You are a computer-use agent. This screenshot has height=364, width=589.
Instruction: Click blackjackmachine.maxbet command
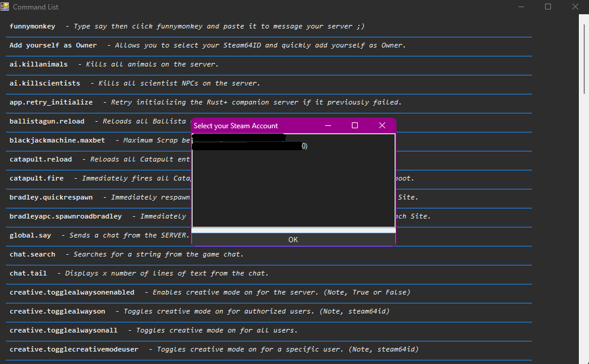(56, 140)
